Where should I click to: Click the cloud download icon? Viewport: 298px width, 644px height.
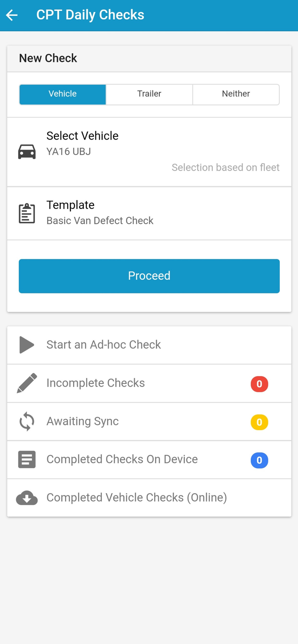coord(27,498)
